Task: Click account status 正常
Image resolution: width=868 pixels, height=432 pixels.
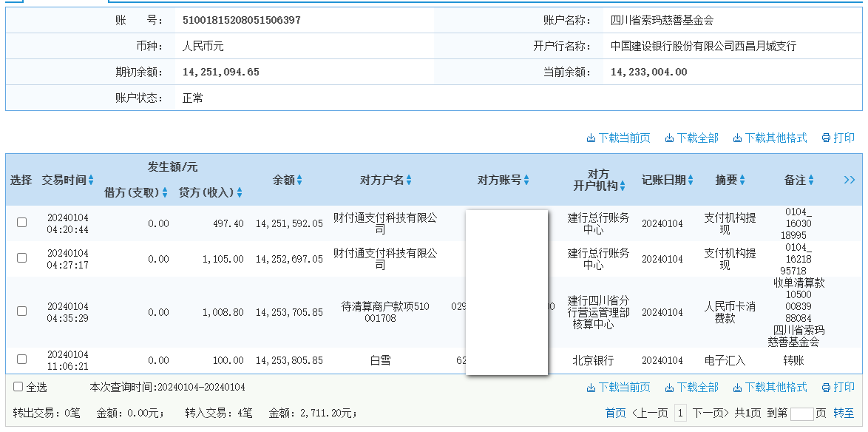Action: coord(193,98)
